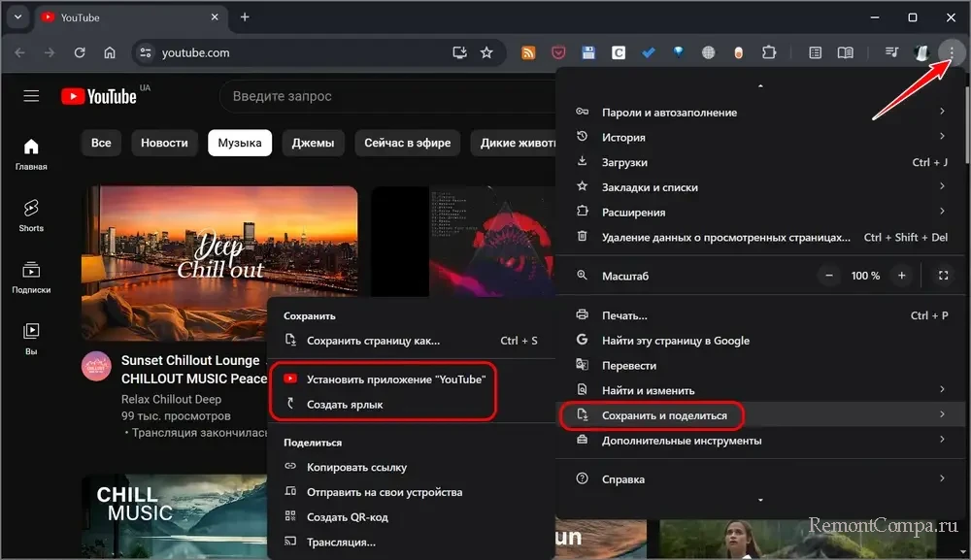Select the Джемы filter chip
The width and height of the screenshot is (971, 560).
(x=313, y=143)
